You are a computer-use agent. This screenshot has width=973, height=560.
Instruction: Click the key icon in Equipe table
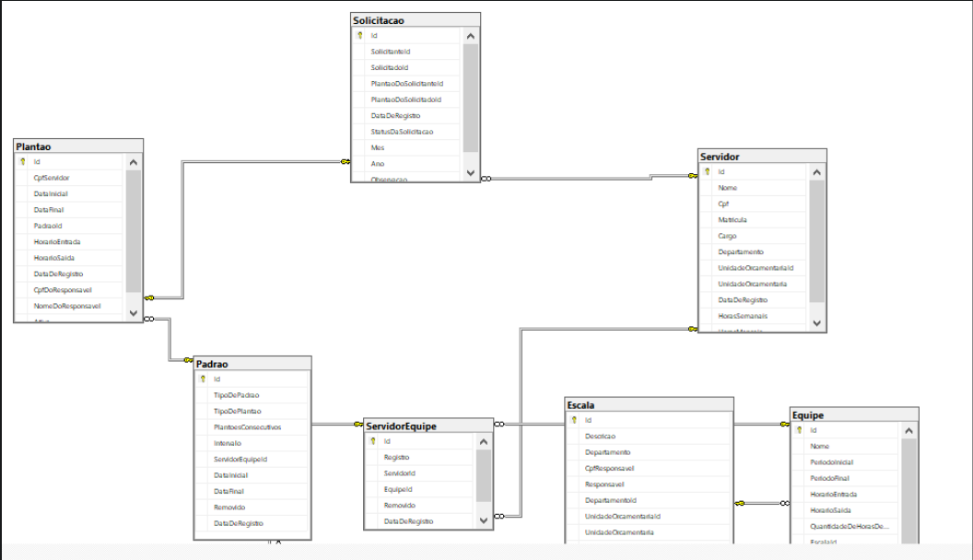pyautogui.click(x=799, y=430)
